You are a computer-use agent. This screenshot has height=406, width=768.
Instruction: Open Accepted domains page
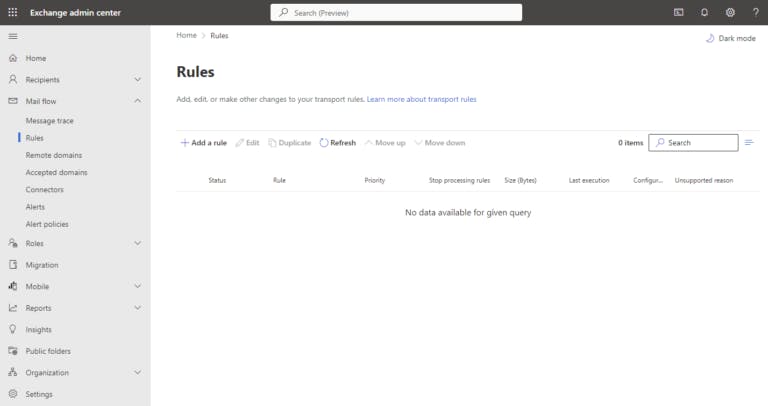(56, 172)
